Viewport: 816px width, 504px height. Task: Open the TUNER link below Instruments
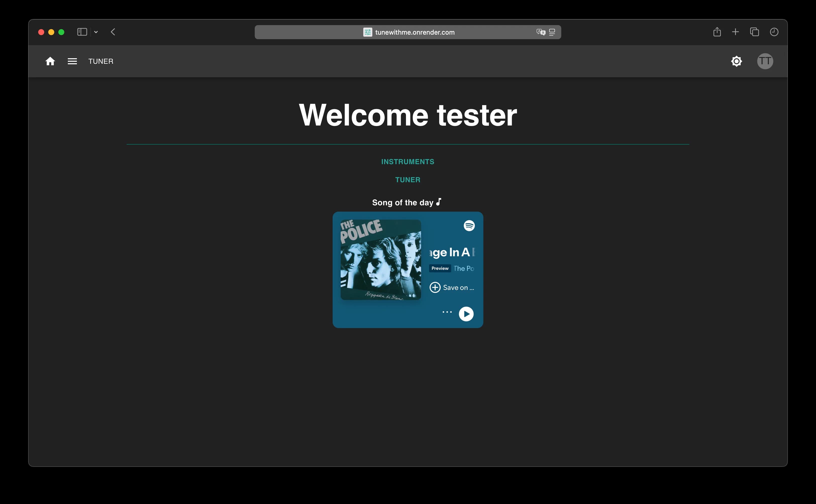pos(408,179)
